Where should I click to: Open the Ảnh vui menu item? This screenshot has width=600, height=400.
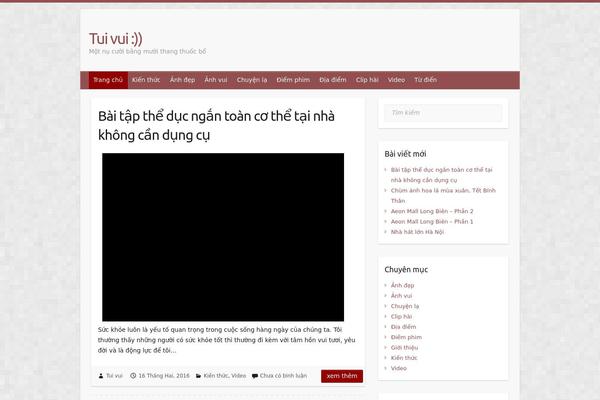click(x=216, y=80)
